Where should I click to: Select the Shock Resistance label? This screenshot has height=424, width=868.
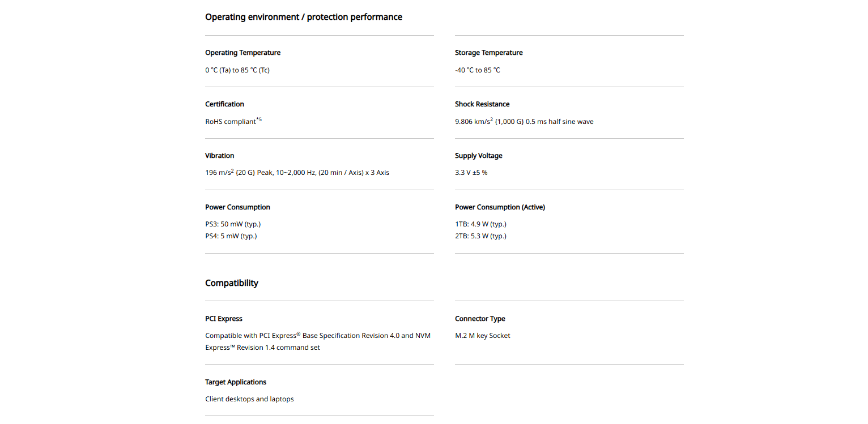tap(482, 104)
